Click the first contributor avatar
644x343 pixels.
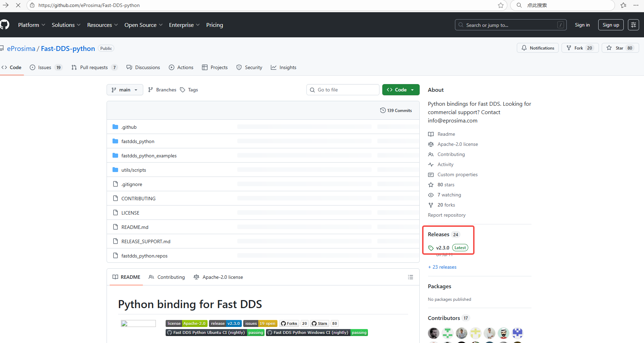tap(434, 333)
